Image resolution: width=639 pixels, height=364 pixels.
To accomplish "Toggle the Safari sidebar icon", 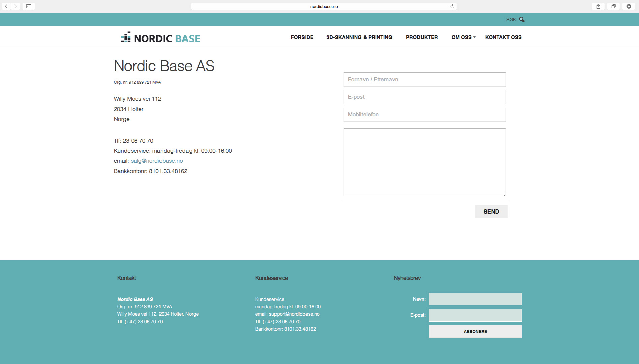I will click(29, 6).
